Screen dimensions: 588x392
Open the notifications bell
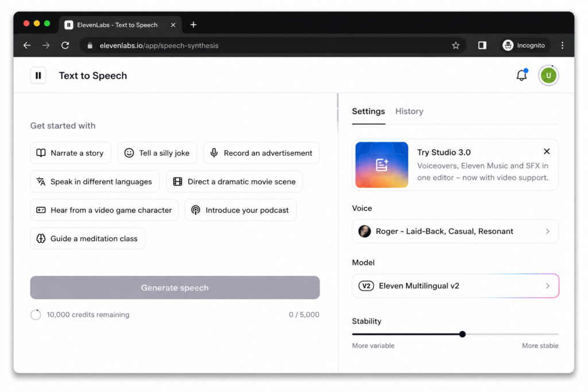pyautogui.click(x=521, y=75)
